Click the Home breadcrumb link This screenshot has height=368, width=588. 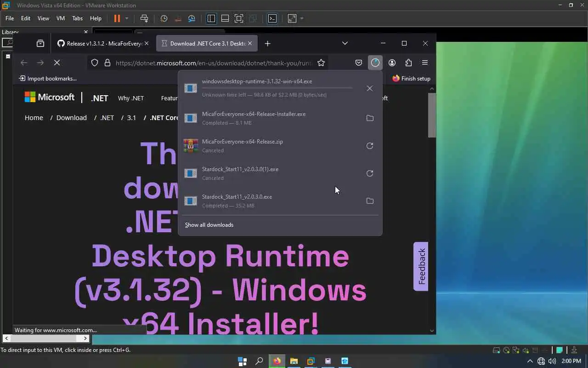click(34, 118)
